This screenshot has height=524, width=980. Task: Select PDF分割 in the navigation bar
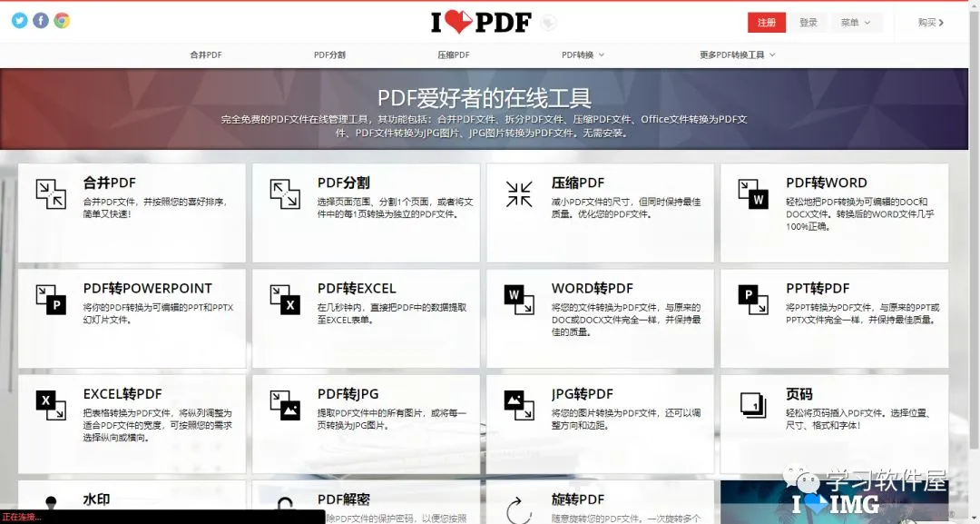329,55
